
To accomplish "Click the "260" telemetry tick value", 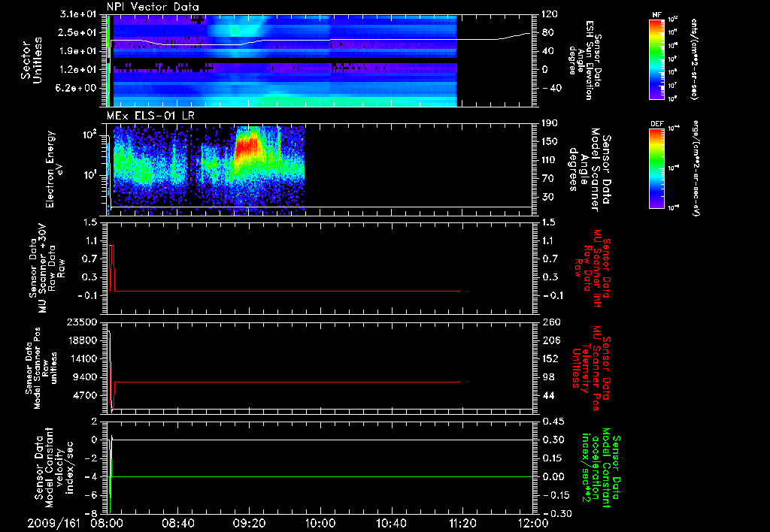I will 552,322.
